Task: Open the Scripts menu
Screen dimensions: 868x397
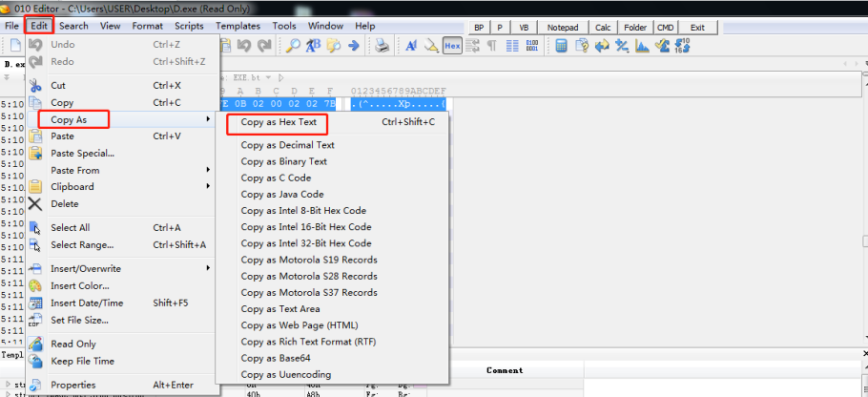Action: [x=189, y=26]
